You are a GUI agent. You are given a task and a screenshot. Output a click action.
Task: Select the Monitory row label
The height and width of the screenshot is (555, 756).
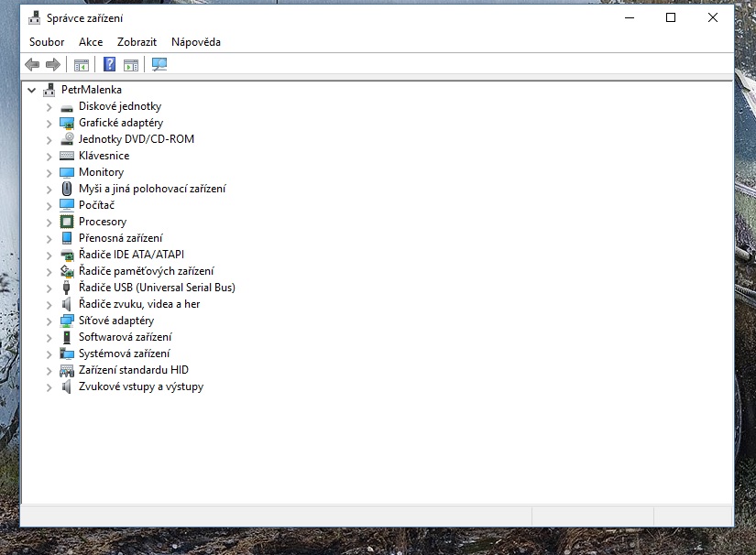point(101,172)
